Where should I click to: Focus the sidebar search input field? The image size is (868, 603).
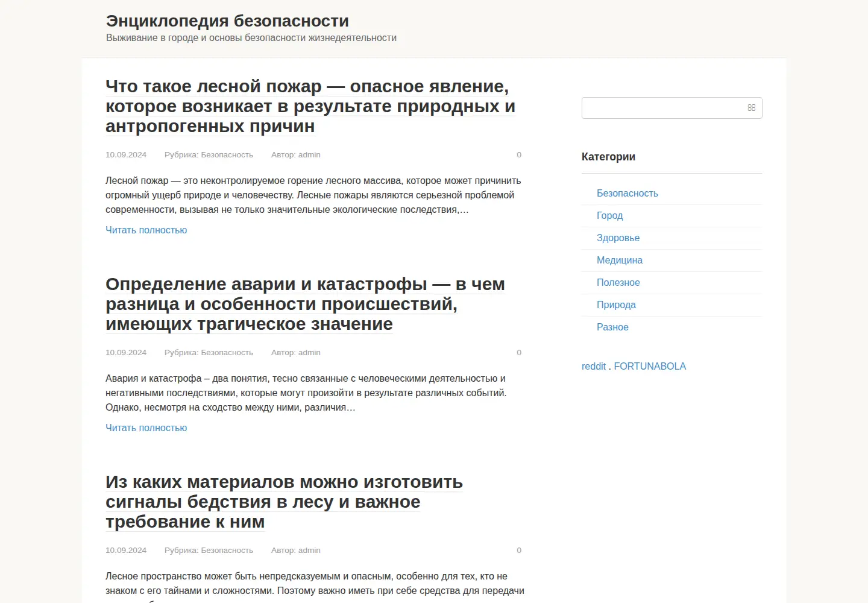(671, 108)
